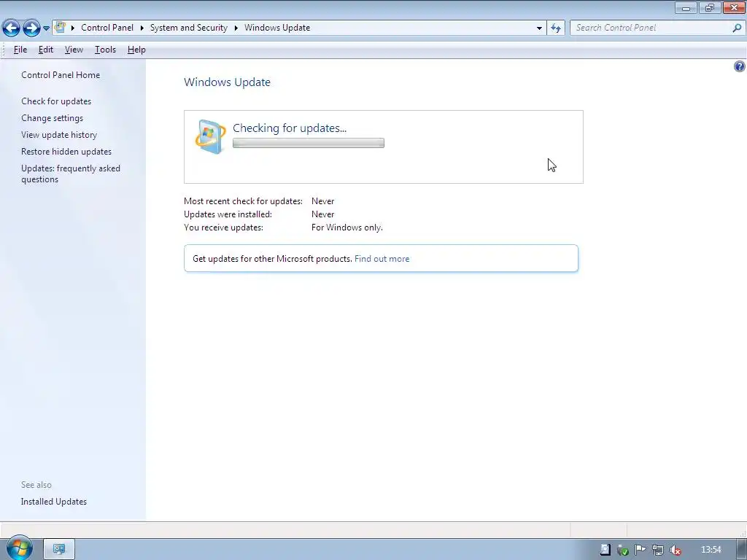The width and height of the screenshot is (747, 560).
Task: Click the Control Panel icon in address bar
Action: (x=60, y=27)
